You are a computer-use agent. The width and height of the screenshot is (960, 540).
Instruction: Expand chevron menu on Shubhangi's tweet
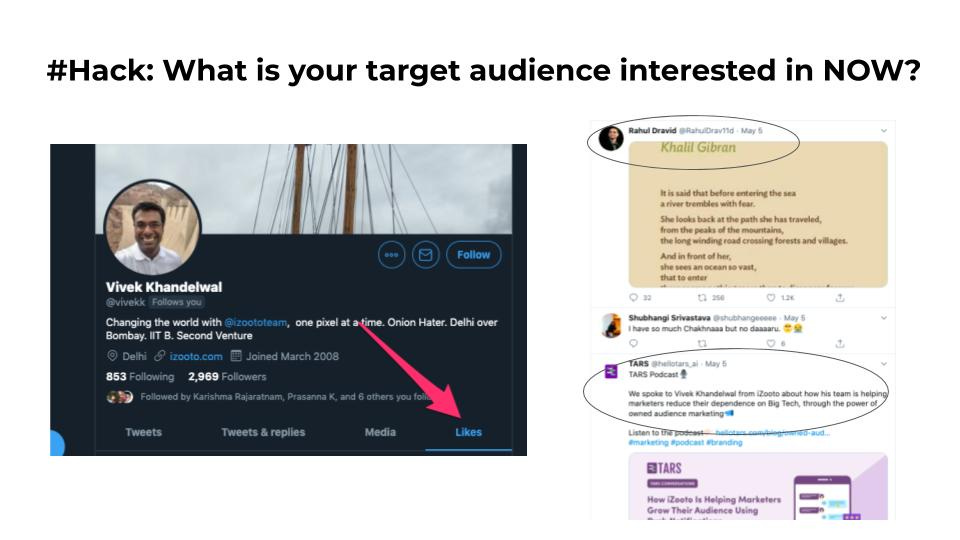pyautogui.click(x=883, y=318)
